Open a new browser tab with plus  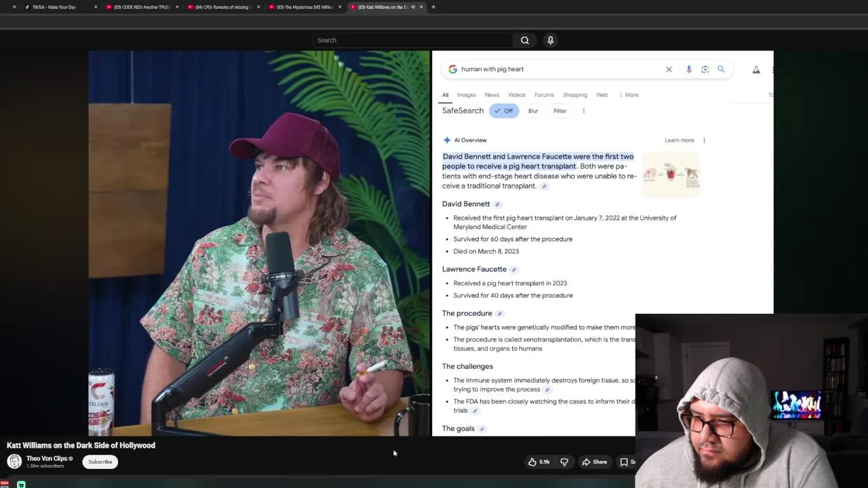pos(433,7)
